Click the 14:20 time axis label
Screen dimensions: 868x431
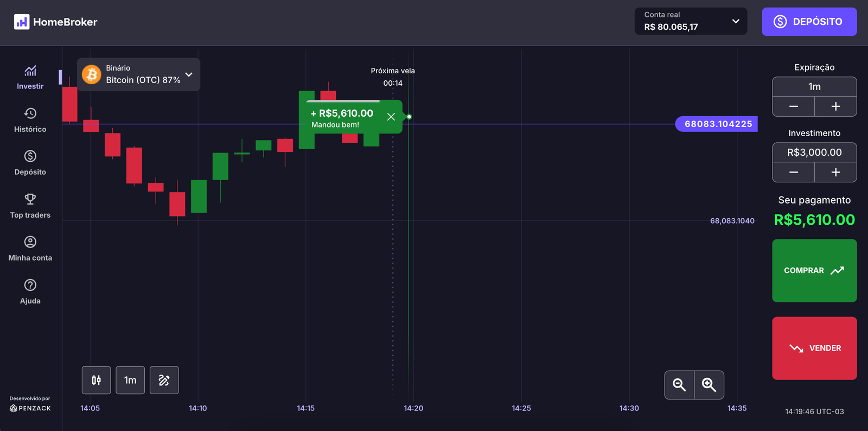(x=413, y=408)
